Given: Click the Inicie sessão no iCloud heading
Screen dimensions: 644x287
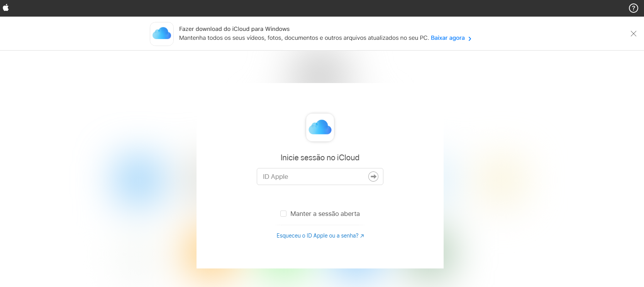Looking at the screenshot, I should coord(320,158).
